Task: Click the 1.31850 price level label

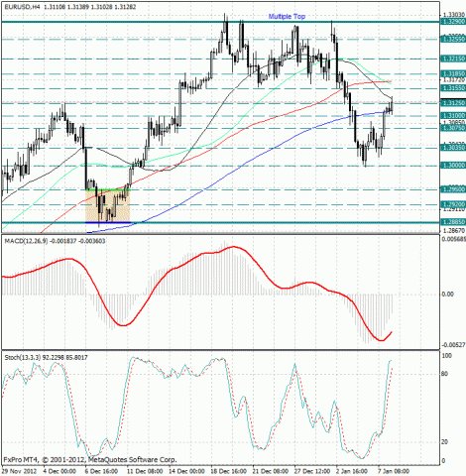Action: (453, 73)
